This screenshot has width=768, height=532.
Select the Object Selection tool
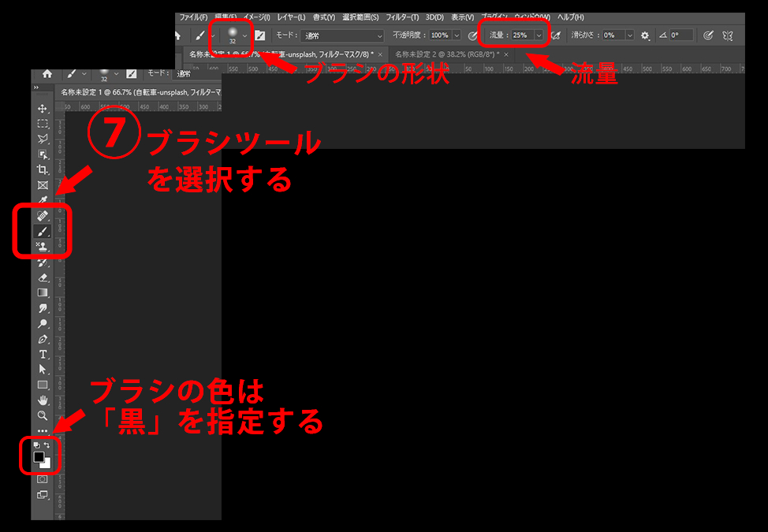coord(43,154)
